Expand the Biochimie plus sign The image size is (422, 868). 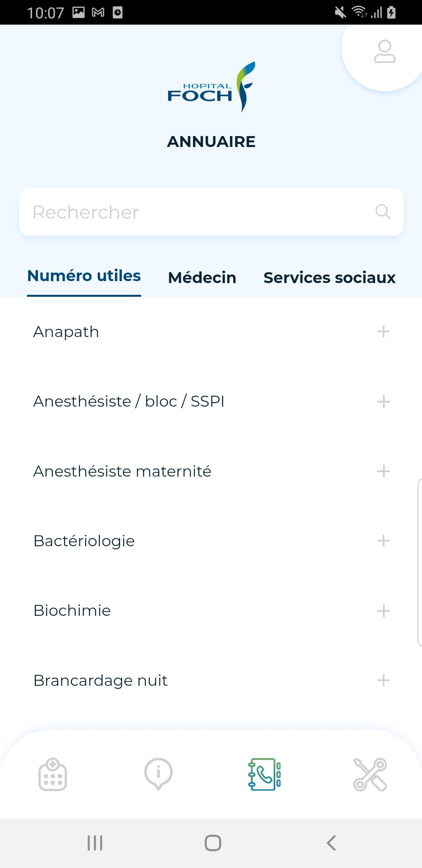(x=383, y=611)
